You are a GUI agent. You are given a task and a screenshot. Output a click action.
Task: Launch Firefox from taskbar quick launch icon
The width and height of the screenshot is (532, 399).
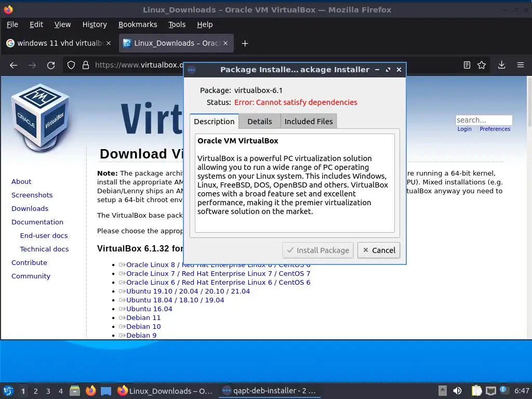point(90,391)
